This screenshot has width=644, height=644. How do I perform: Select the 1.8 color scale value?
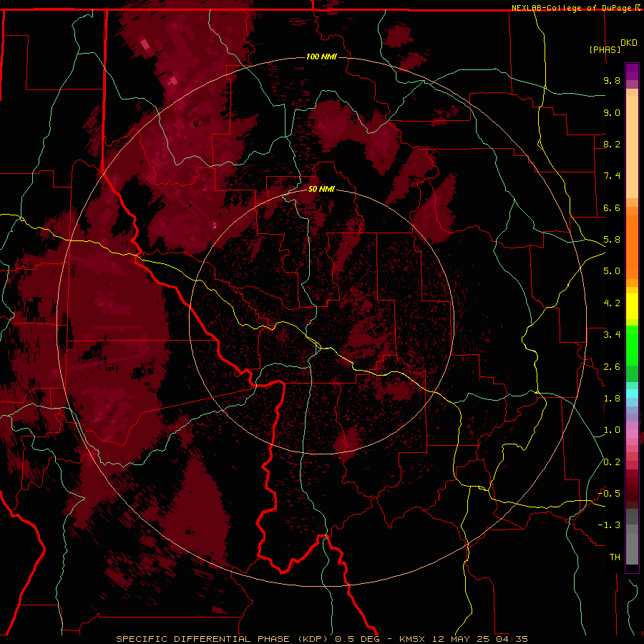click(x=612, y=399)
